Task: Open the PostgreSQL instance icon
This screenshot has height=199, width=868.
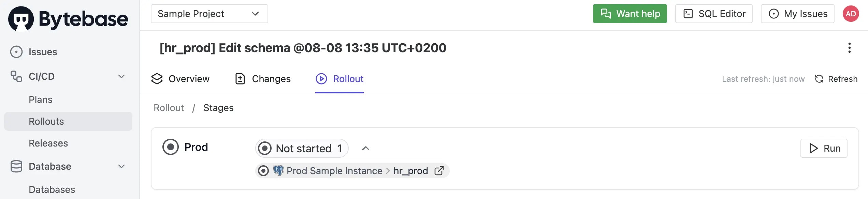Action: pyautogui.click(x=279, y=170)
